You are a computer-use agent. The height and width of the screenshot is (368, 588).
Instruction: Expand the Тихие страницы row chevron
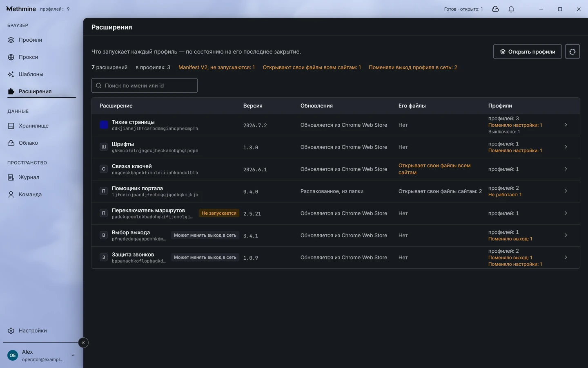[566, 125]
